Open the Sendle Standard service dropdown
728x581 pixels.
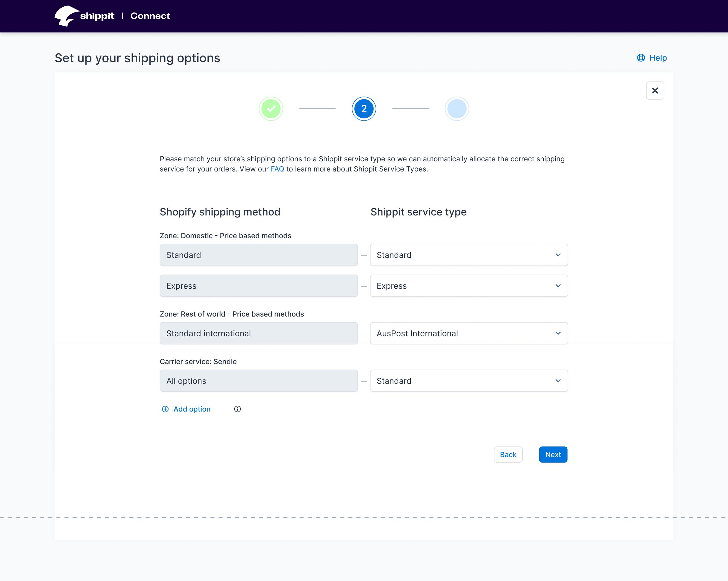click(x=469, y=381)
